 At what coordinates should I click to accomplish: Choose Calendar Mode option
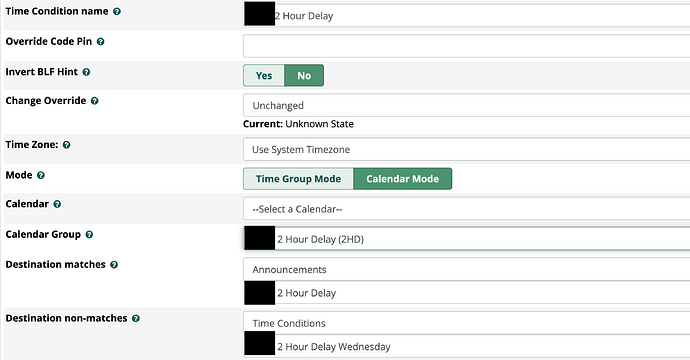(x=403, y=179)
